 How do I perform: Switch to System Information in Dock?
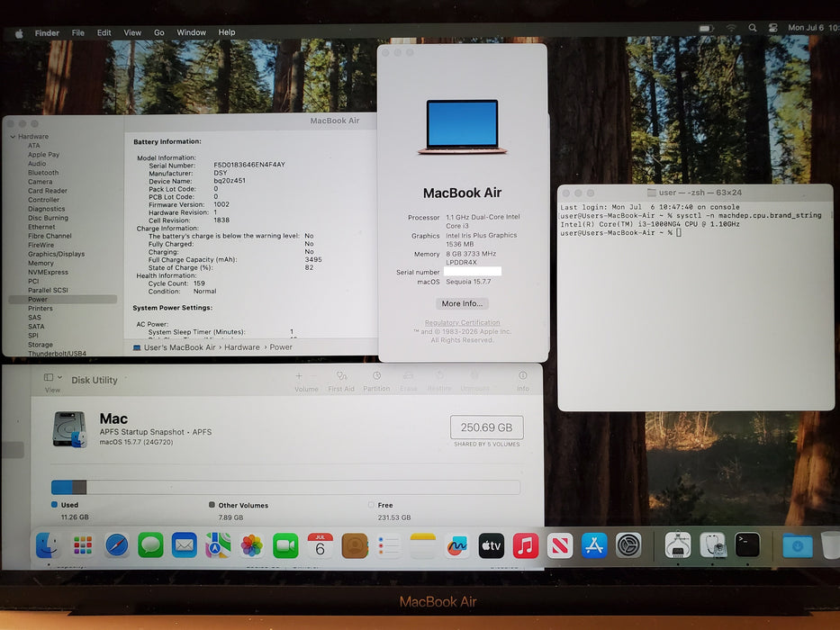click(x=678, y=545)
